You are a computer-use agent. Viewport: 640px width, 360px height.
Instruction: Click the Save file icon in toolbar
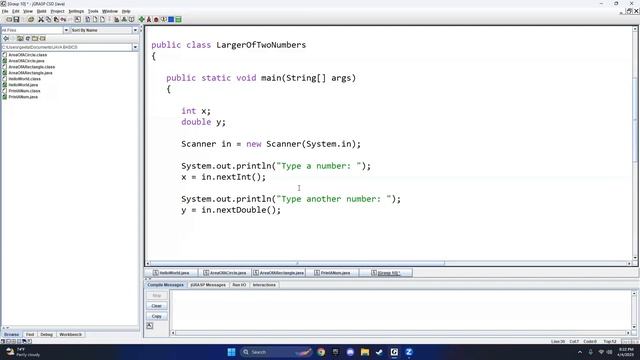pos(16,19)
